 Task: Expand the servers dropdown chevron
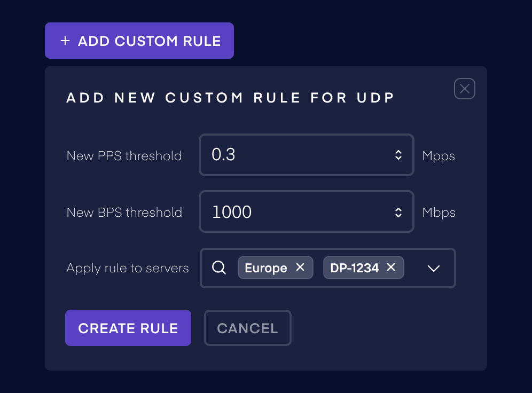tap(434, 268)
